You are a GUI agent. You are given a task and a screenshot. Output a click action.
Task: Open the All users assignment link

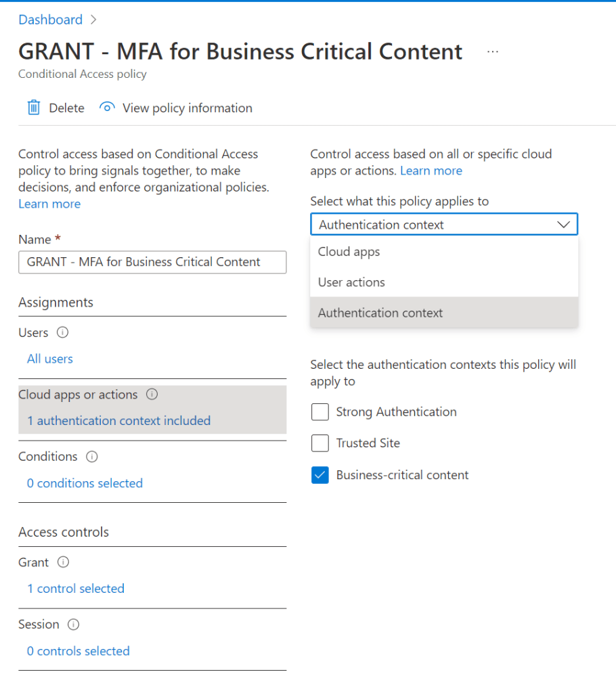(x=50, y=359)
